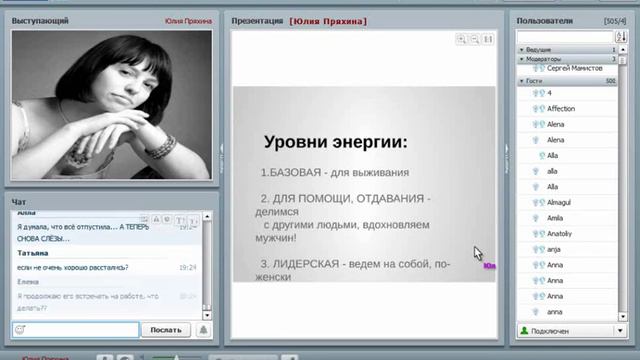Click the status icon beside Amila

point(536,218)
